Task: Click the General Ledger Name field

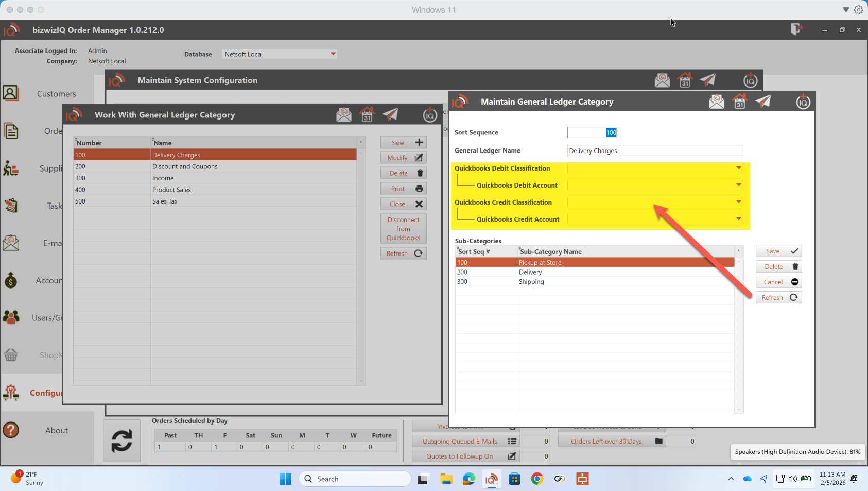Action: [x=654, y=151]
